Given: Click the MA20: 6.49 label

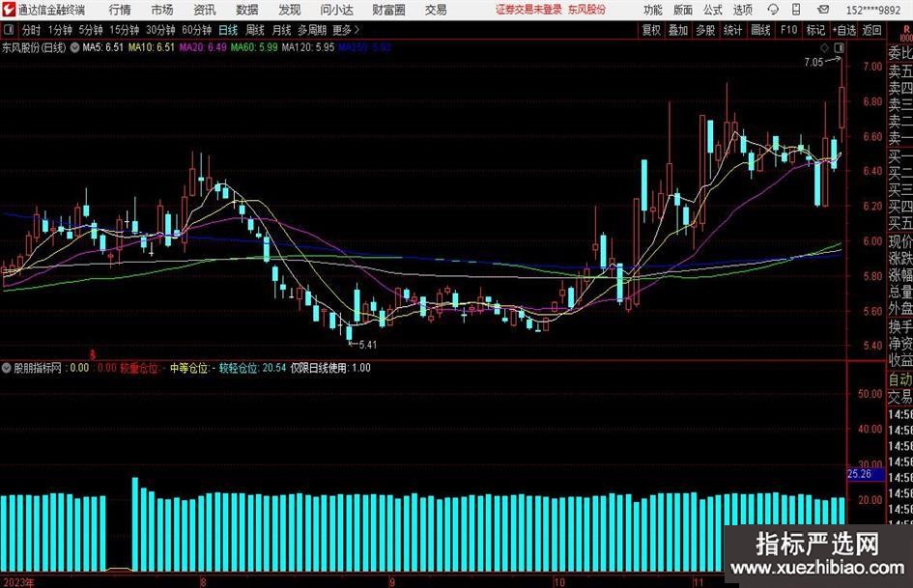Looking at the screenshot, I should click(x=203, y=47).
